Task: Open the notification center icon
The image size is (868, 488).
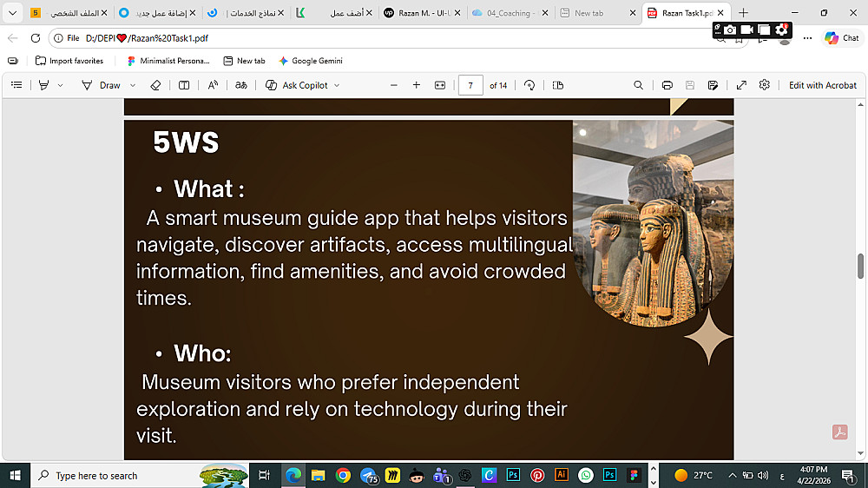Action: click(849, 475)
